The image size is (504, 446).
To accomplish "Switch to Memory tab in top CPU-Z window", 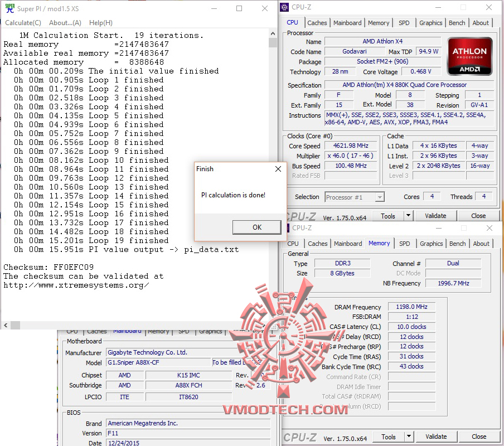I will [x=379, y=23].
